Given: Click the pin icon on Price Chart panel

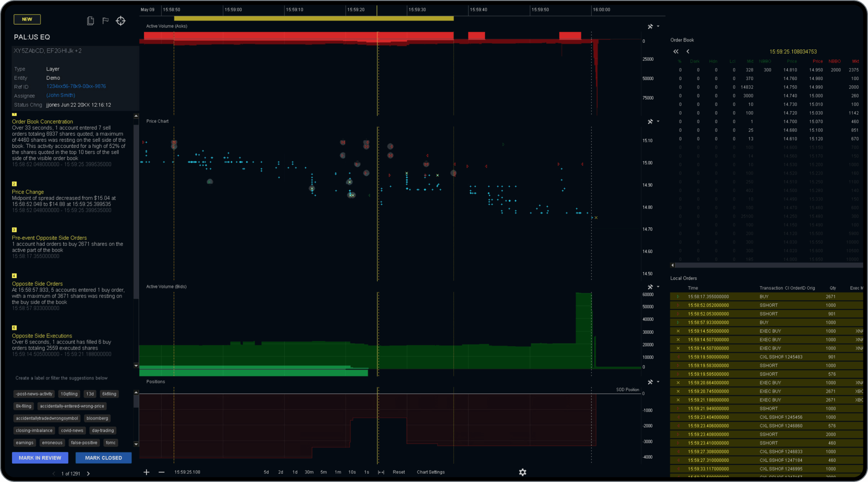Looking at the screenshot, I should click(x=650, y=121).
